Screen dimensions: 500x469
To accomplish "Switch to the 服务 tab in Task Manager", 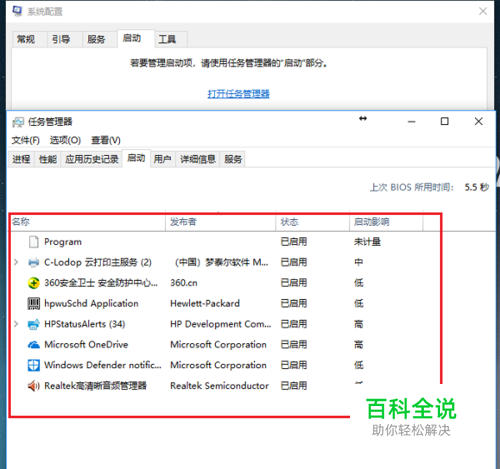I will pyautogui.click(x=233, y=159).
